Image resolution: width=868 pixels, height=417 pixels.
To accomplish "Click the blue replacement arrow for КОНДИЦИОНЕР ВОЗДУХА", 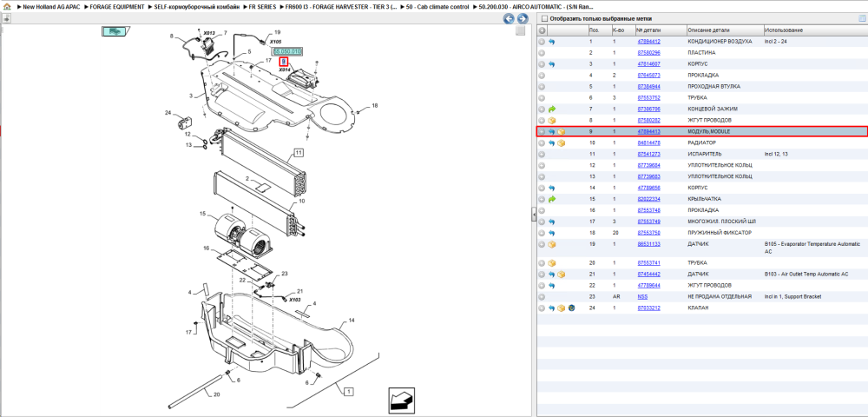I will pyautogui.click(x=552, y=42).
